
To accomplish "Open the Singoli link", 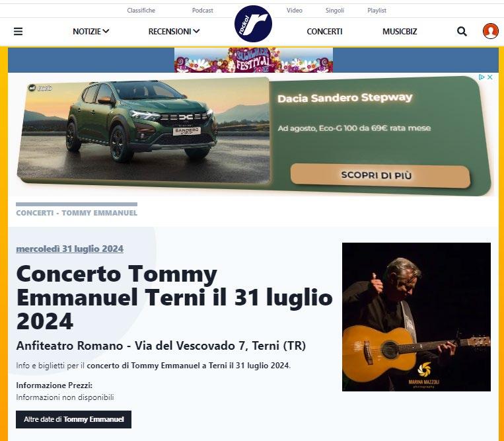I will click(x=335, y=11).
